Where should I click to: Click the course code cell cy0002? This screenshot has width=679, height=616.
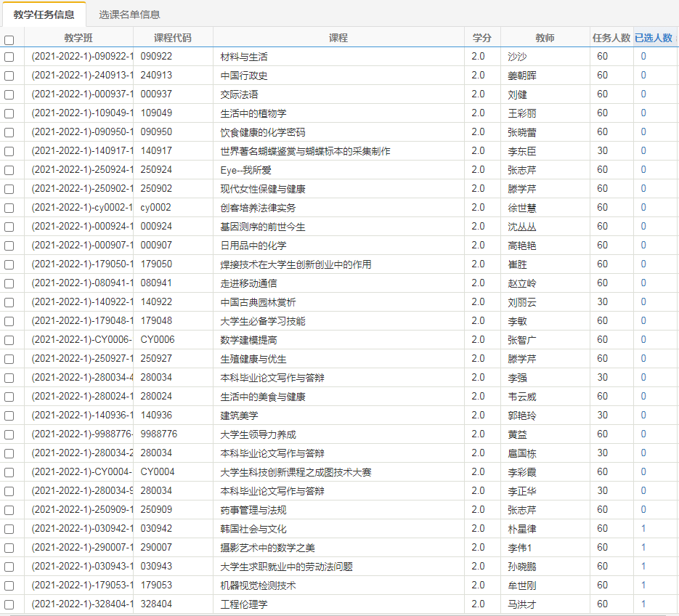[156, 208]
